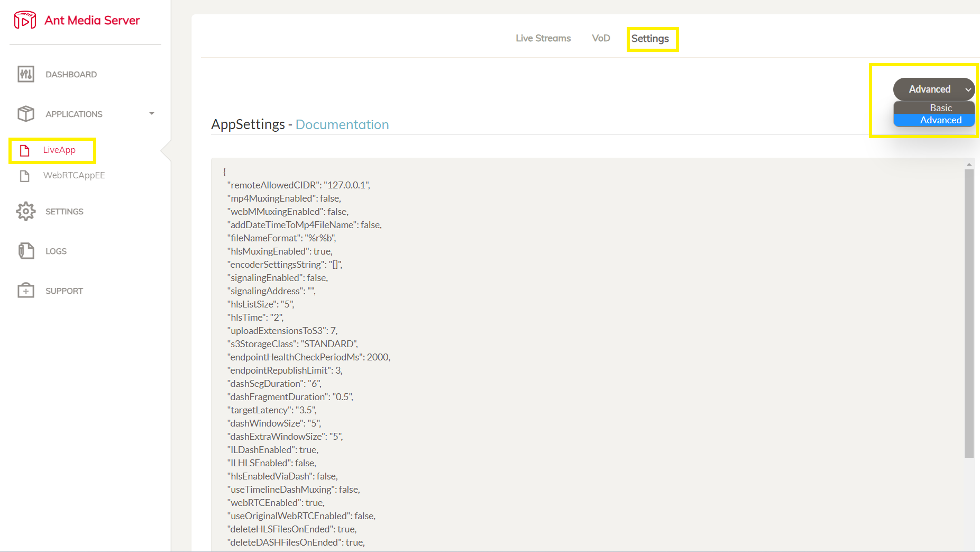Expand the Applications caret arrow

(x=152, y=114)
